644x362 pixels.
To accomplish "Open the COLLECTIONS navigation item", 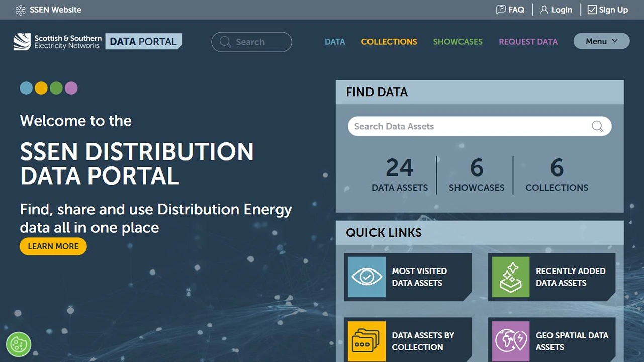I will 389,42.
